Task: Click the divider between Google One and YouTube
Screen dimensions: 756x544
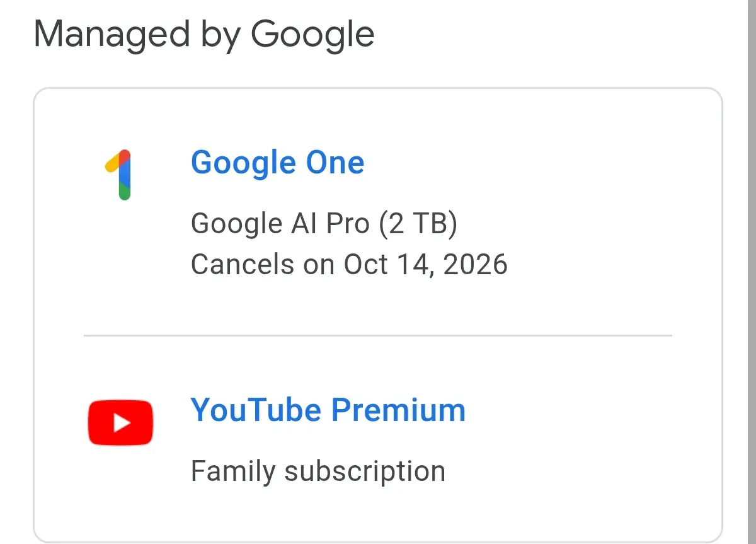Action: pos(378,336)
